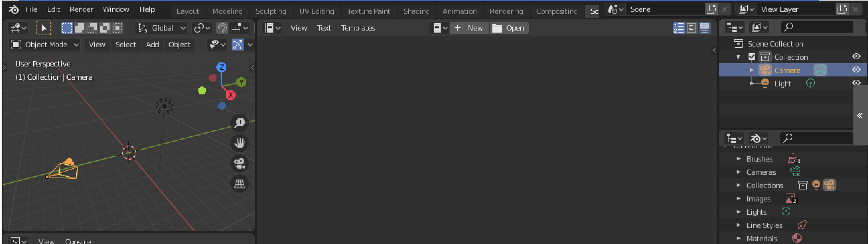Image resolution: width=868 pixels, height=244 pixels.
Task: Switch to the Modeling workspace tab
Action: [x=227, y=12]
